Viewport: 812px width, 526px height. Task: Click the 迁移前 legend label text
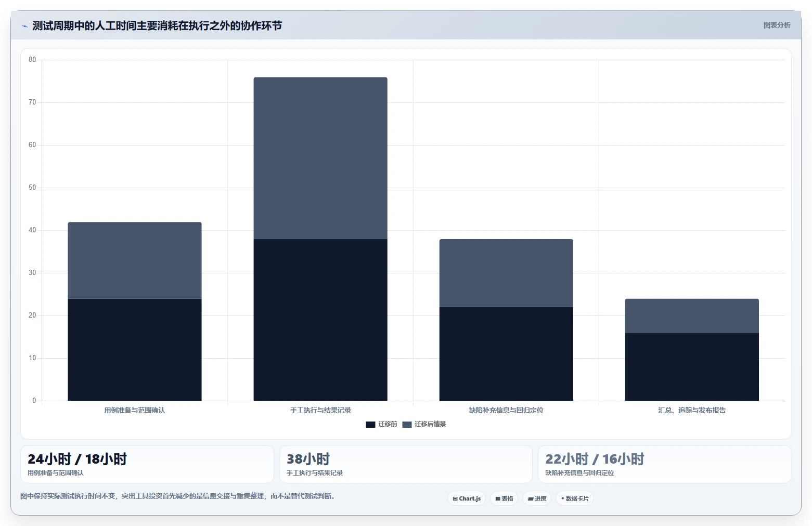(388, 424)
